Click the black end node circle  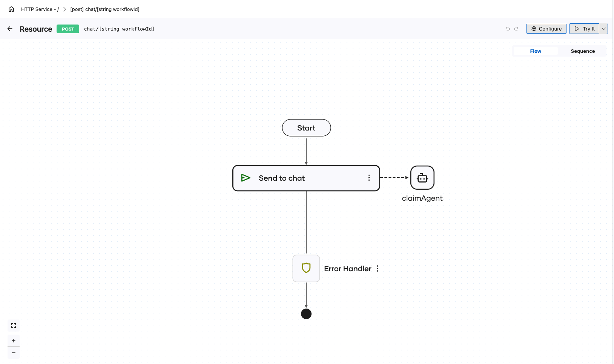(x=306, y=314)
